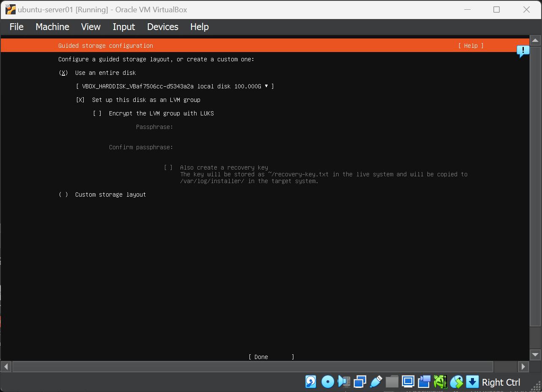The height and width of the screenshot is (392, 542).
Task: Click the recording status icon
Action: click(424, 382)
